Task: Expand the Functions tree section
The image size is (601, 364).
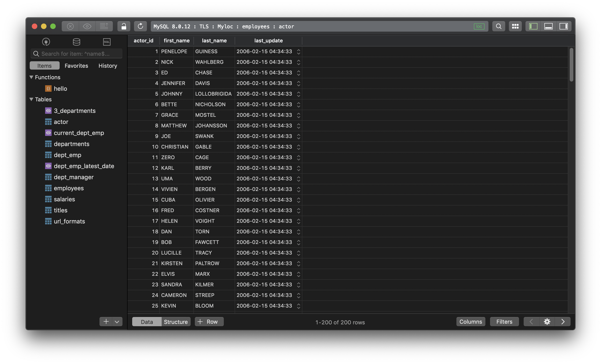Action: click(30, 77)
